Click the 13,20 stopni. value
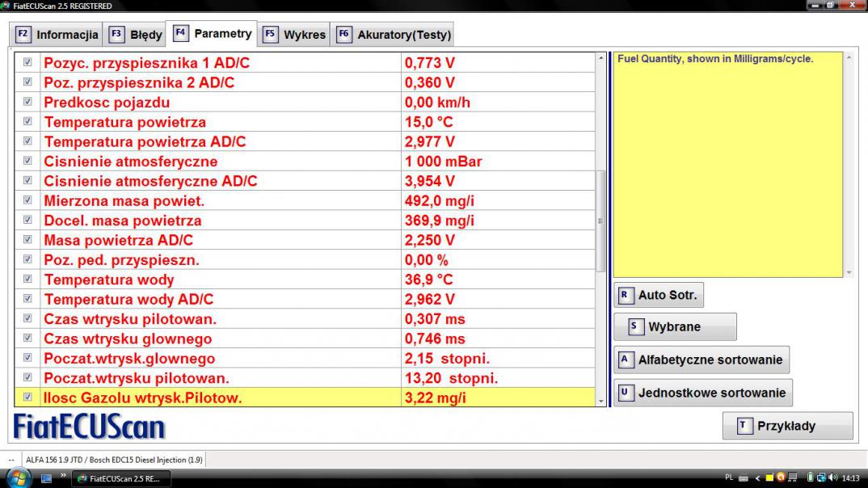The image size is (868, 488). tap(451, 378)
